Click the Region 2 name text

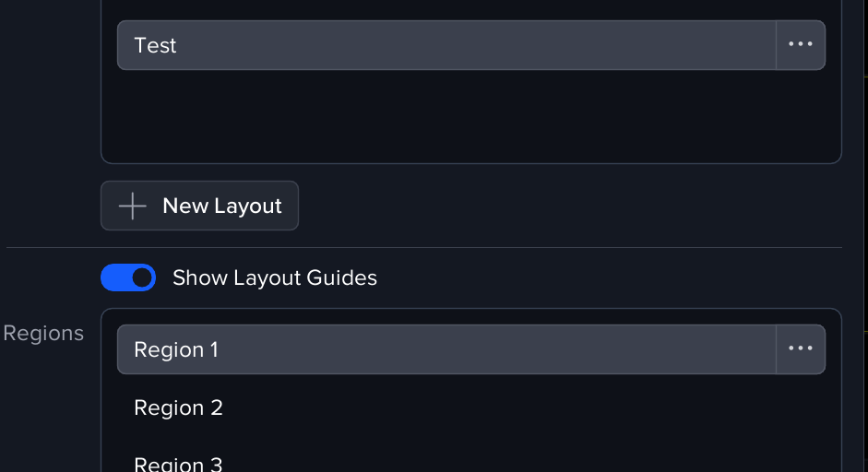(178, 407)
